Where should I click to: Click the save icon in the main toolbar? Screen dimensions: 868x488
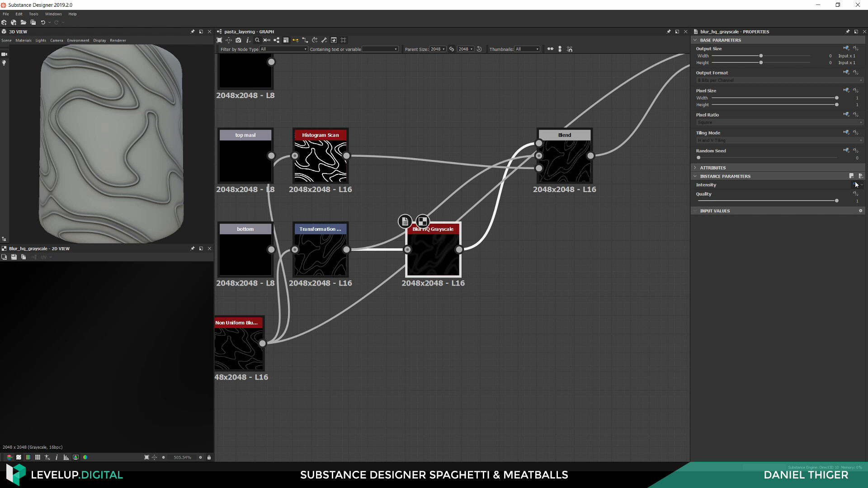[33, 22]
